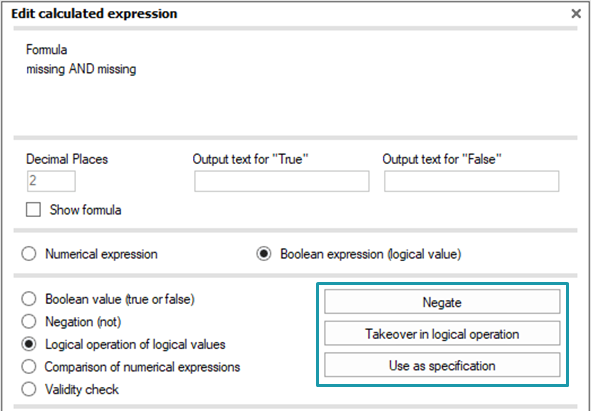606x417 pixels.
Task: Choose the Negation (not) radio option
Action: pos(29,321)
